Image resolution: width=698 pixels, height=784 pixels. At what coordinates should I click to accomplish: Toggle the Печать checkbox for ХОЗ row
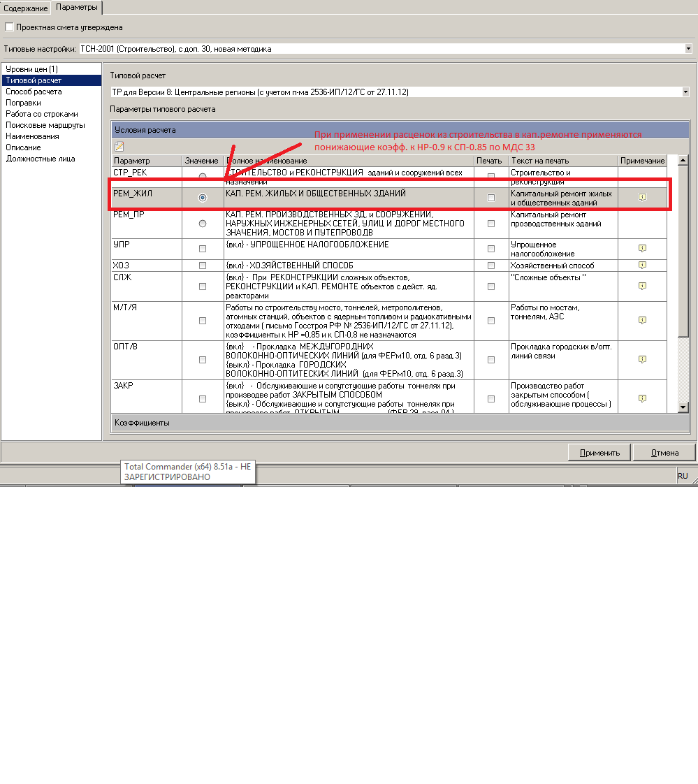coord(491,266)
